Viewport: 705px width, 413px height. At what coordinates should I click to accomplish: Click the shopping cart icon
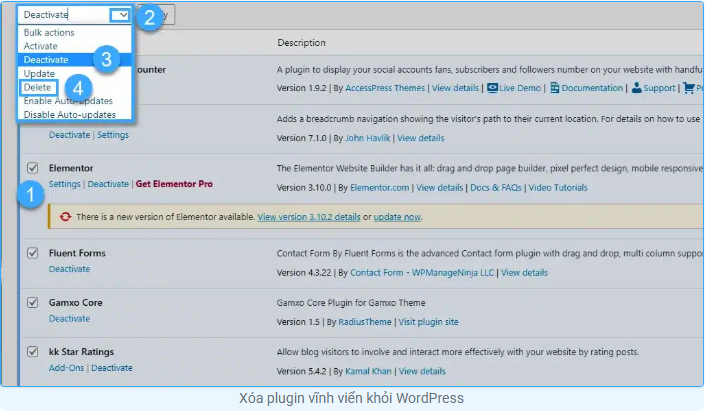tap(688, 88)
